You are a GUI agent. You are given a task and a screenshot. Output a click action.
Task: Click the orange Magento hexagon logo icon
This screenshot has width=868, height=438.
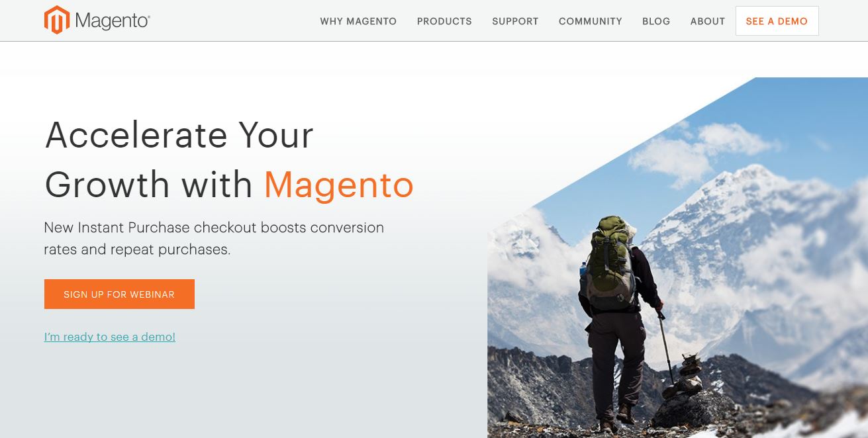point(56,20)
